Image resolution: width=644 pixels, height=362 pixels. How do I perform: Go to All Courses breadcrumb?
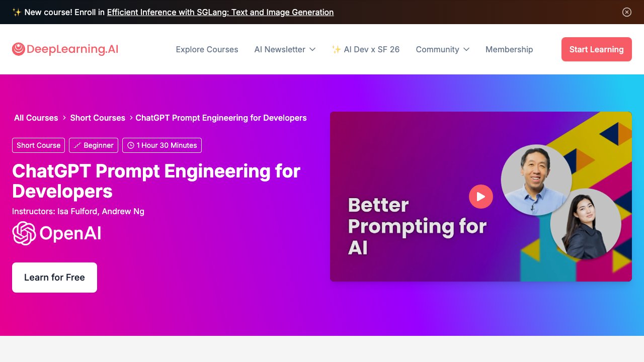tap(36, 118)
